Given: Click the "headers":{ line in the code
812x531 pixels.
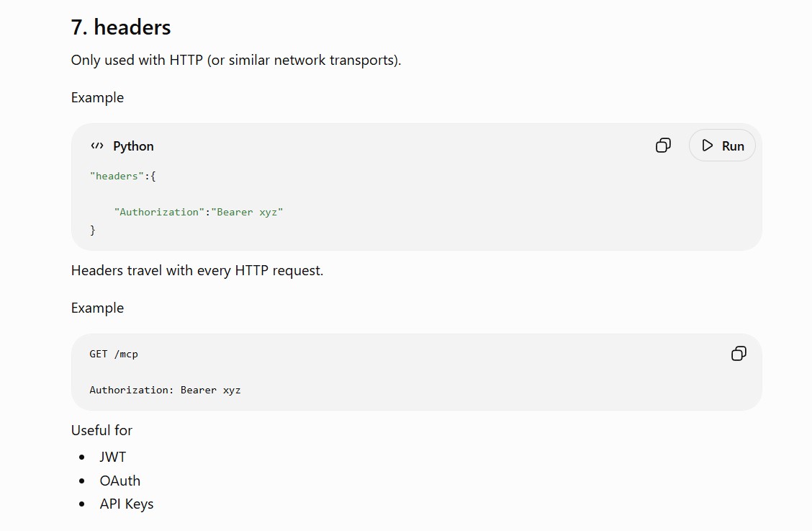Looking at the screenshot, I should click(x=122, y=177).
